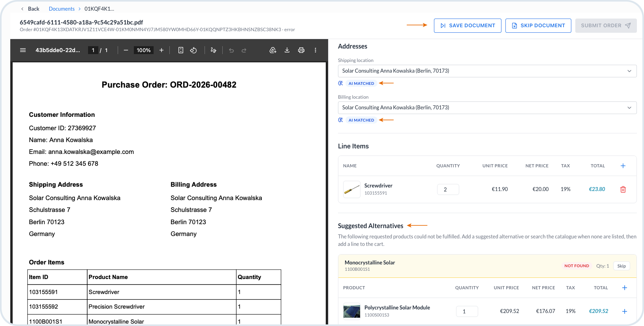Click the billing AI MATCHED badge
The width and height of the screenshot is (644, 326).
(361, 120)
